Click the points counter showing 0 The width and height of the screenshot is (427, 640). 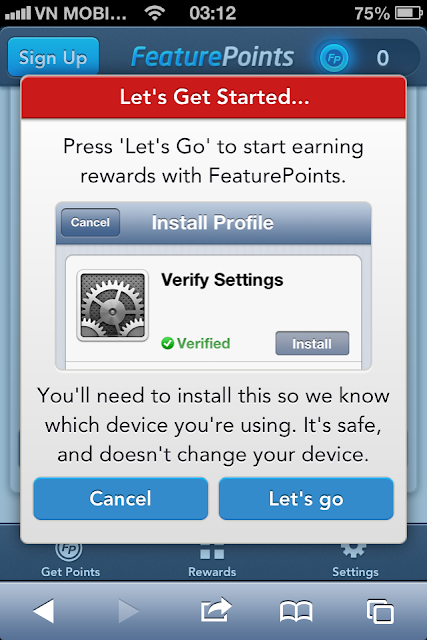click(383, 58)
